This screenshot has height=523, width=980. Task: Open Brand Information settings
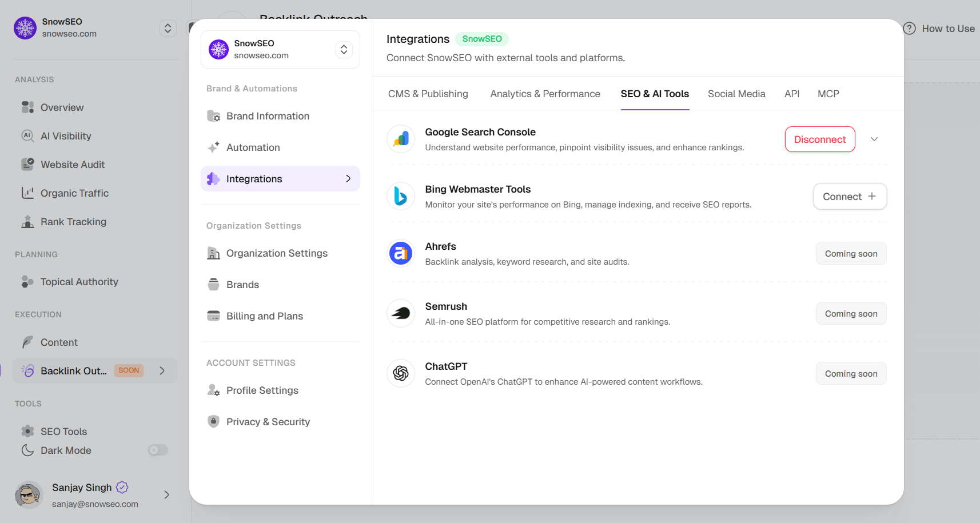coord(280,116)
